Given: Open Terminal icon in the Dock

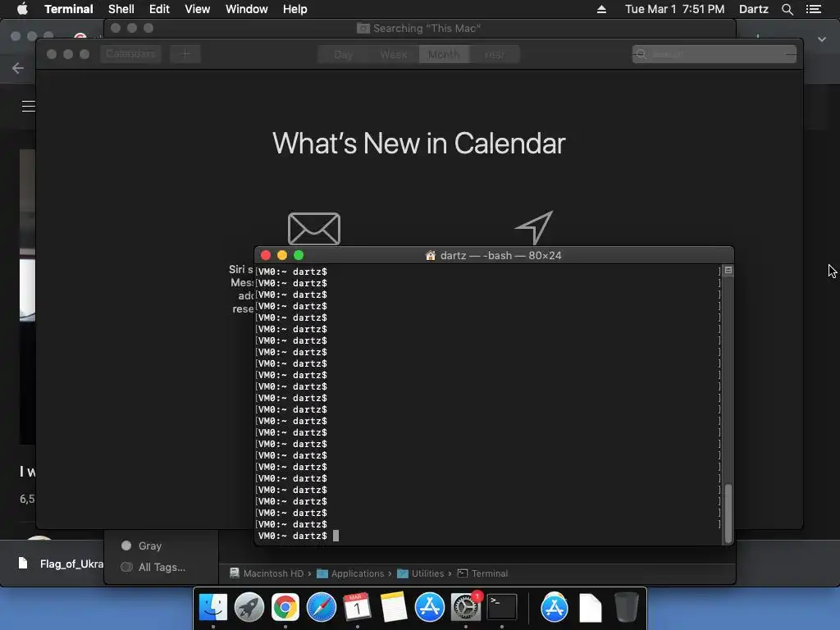Looking at the screenshot, I should (502, 608).
